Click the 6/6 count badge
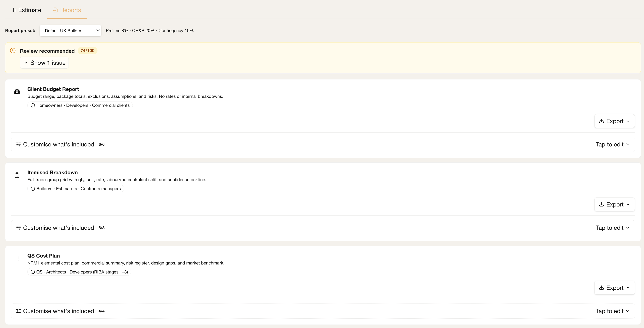644x328 pixels. pos(102,144)
